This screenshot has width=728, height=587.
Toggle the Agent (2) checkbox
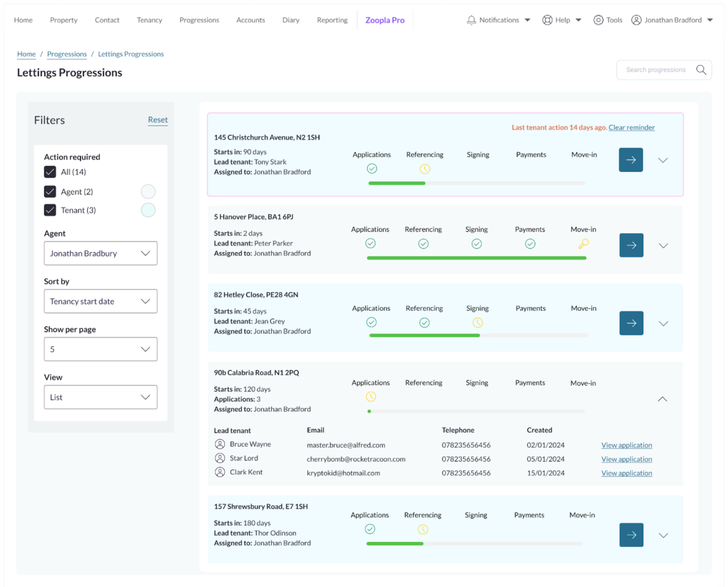[50, 191]
